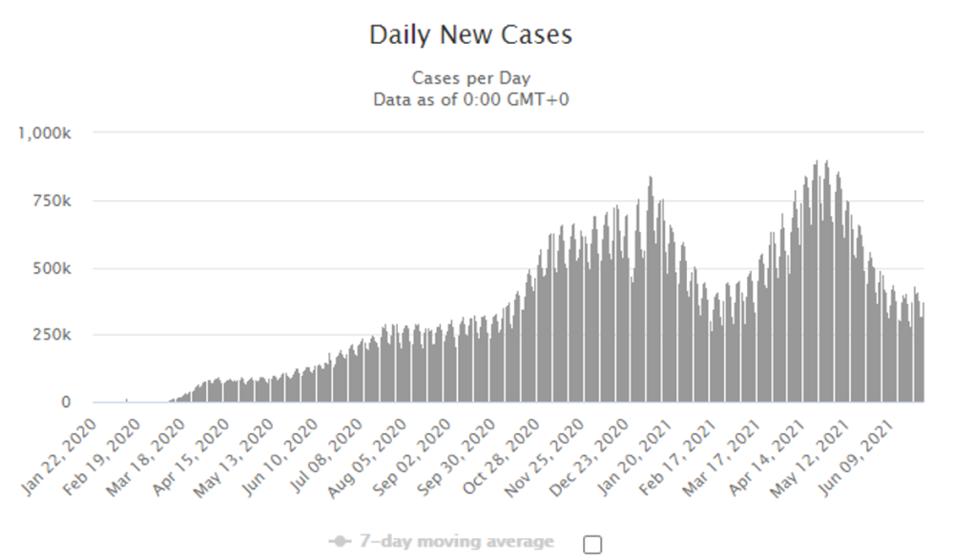Click the Dec 23, 2020 axis date label
954x560 pixels.
[589, 457]
